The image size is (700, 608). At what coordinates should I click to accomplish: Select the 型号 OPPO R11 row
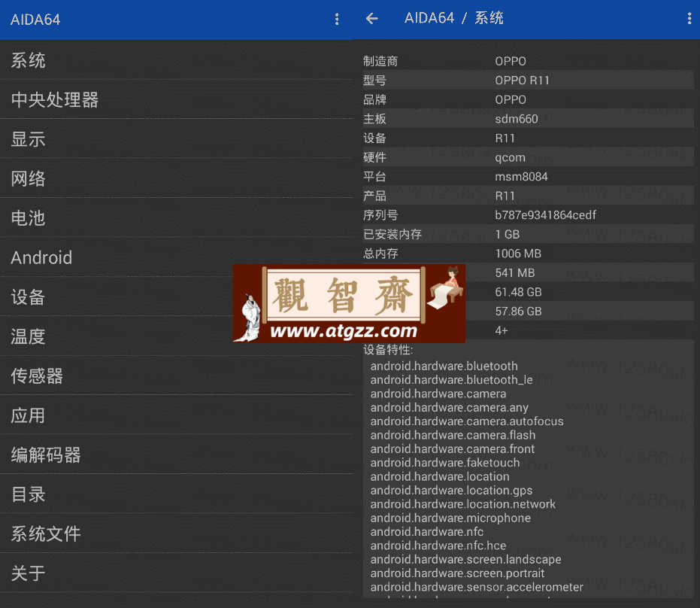528,81
